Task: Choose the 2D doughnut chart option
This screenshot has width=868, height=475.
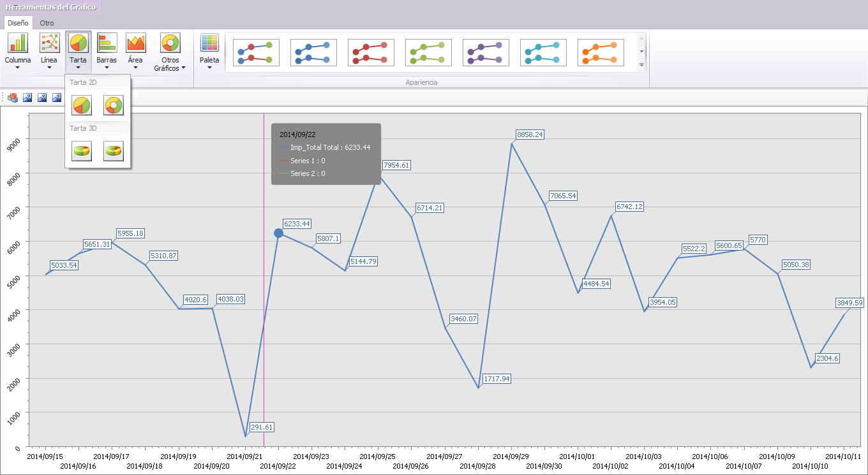Action: [114, 105]
